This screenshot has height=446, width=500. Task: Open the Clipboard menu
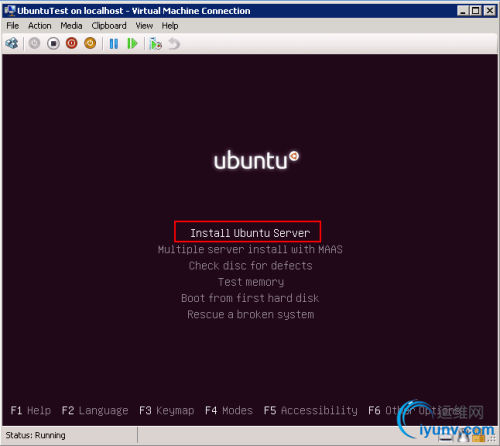109,26
